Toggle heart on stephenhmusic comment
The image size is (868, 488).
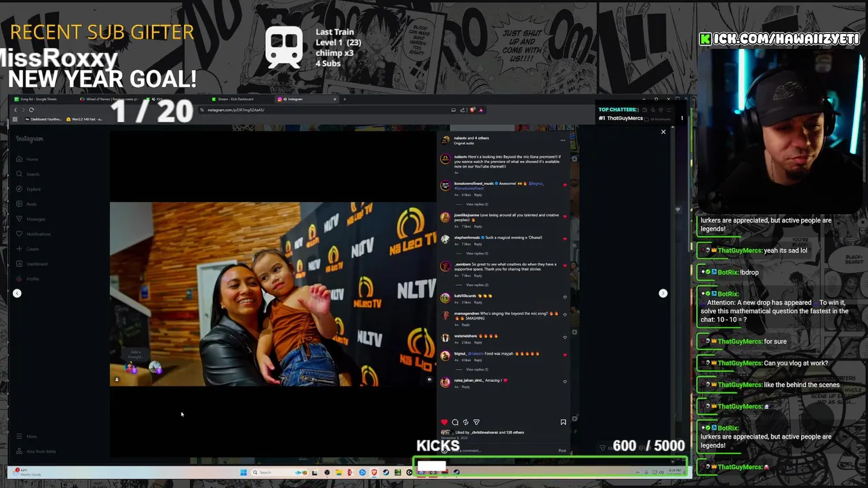[565, 239]
